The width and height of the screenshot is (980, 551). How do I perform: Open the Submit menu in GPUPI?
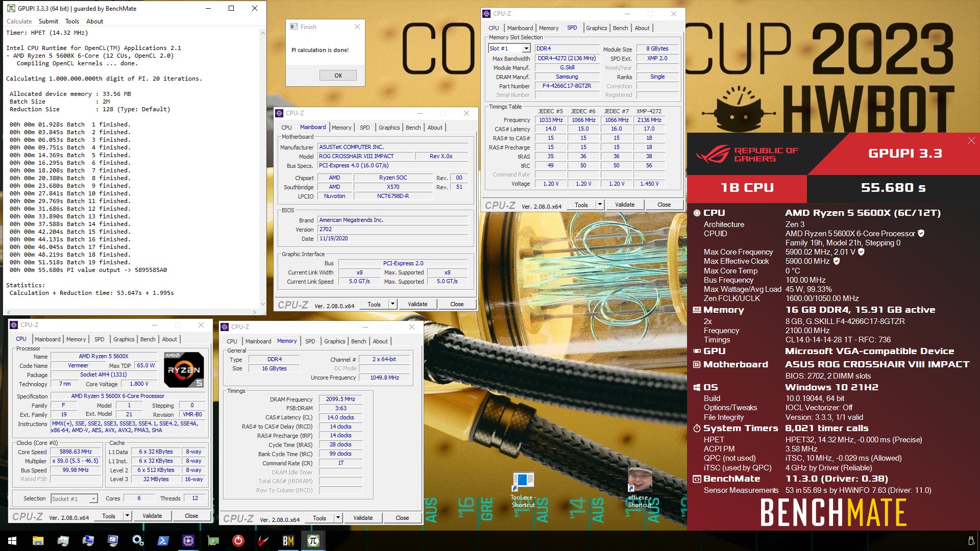48,21
